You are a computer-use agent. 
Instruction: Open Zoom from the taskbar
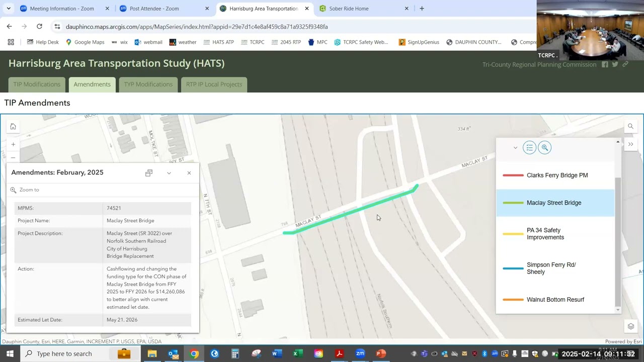tap(360, 353)
